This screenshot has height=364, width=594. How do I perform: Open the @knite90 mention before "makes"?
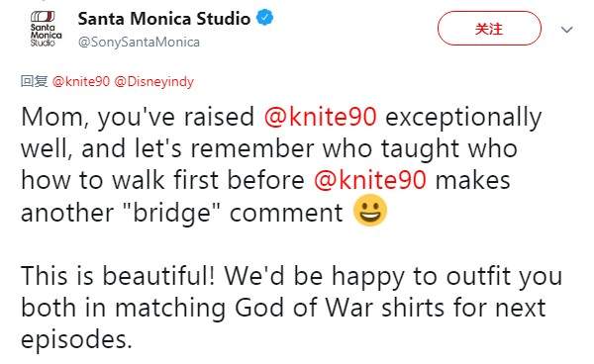pyautogui.click(x=370, y=180)
